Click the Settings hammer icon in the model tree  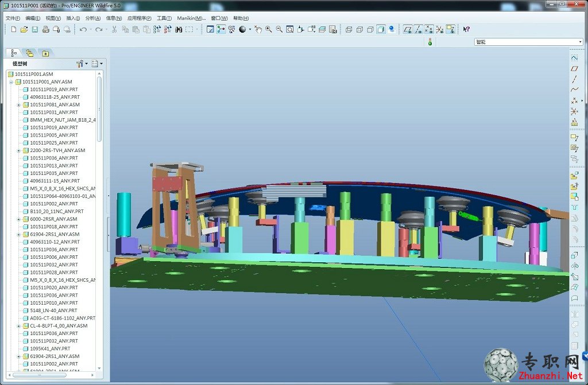(x=80, y=64)
